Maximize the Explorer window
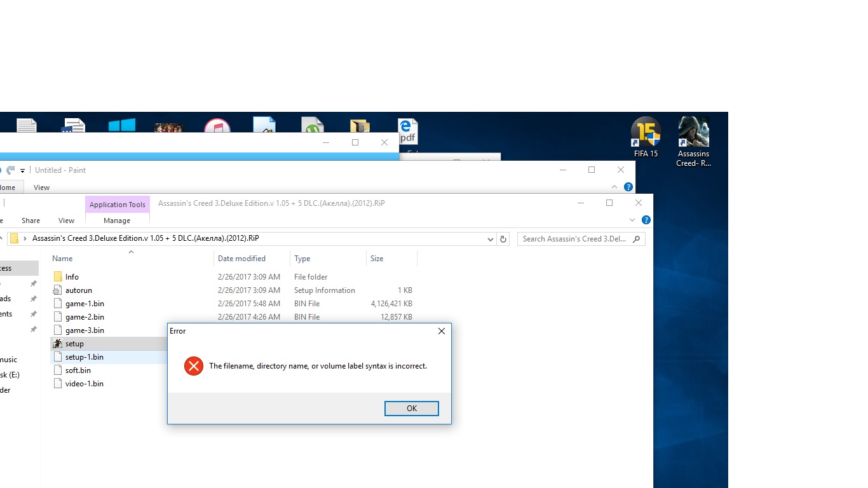The image size is (868, 488). (609, 203)
